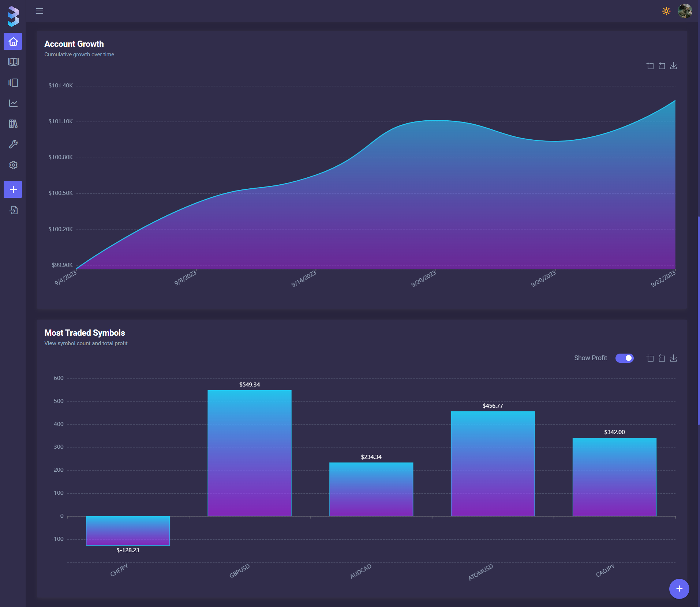Click the GBPUSD bar labeled $549.34
The height and width of the screenshot is (607, 700).
[x=250, y=453]
